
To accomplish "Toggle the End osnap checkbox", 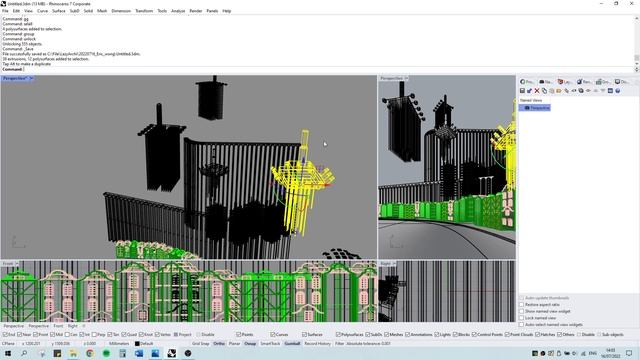I will [5, 335].
